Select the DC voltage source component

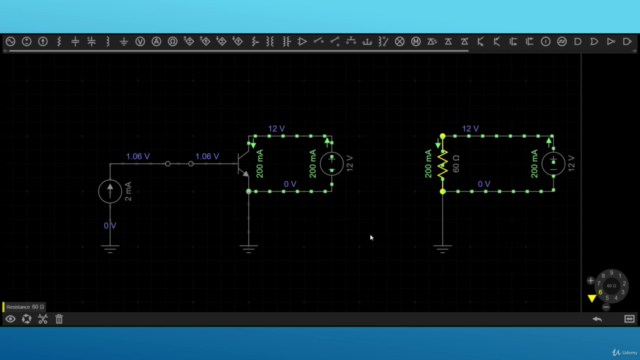click(27, 42)
